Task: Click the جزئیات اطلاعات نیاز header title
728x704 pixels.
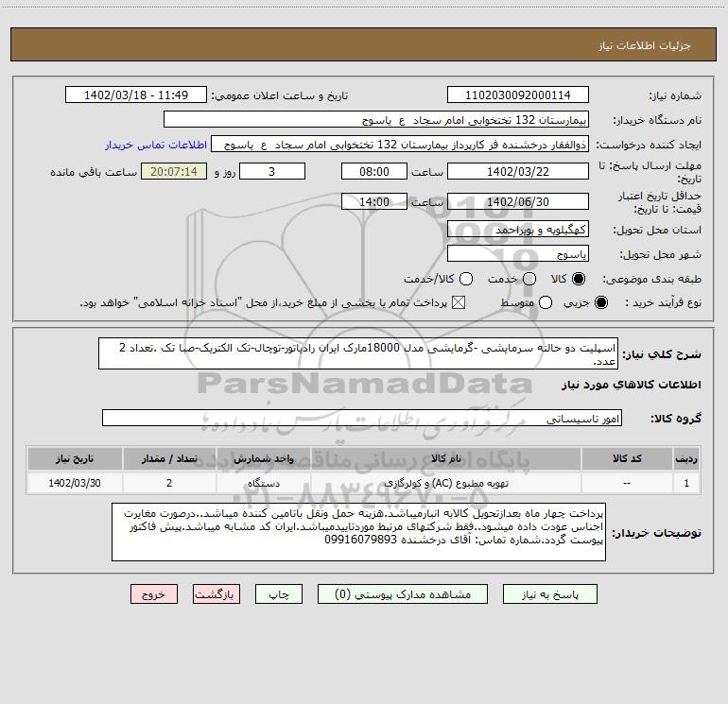Action: [645, 45]
